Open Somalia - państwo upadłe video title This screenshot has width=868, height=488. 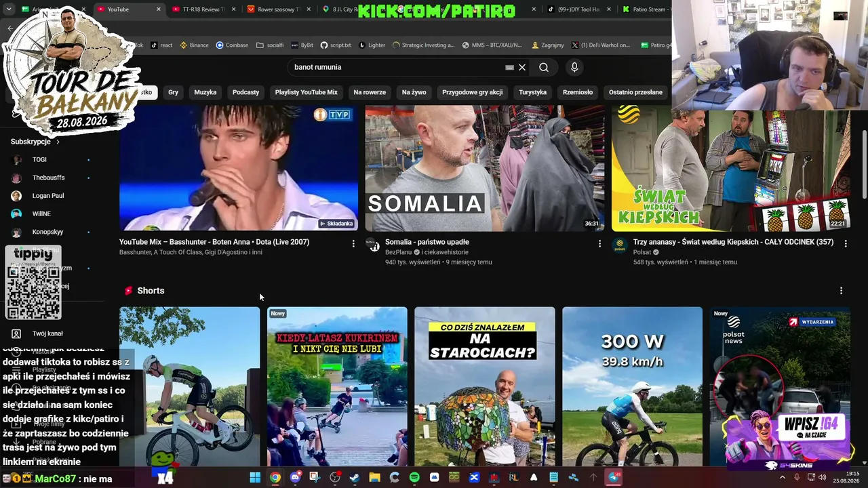[x=427, y=242]
